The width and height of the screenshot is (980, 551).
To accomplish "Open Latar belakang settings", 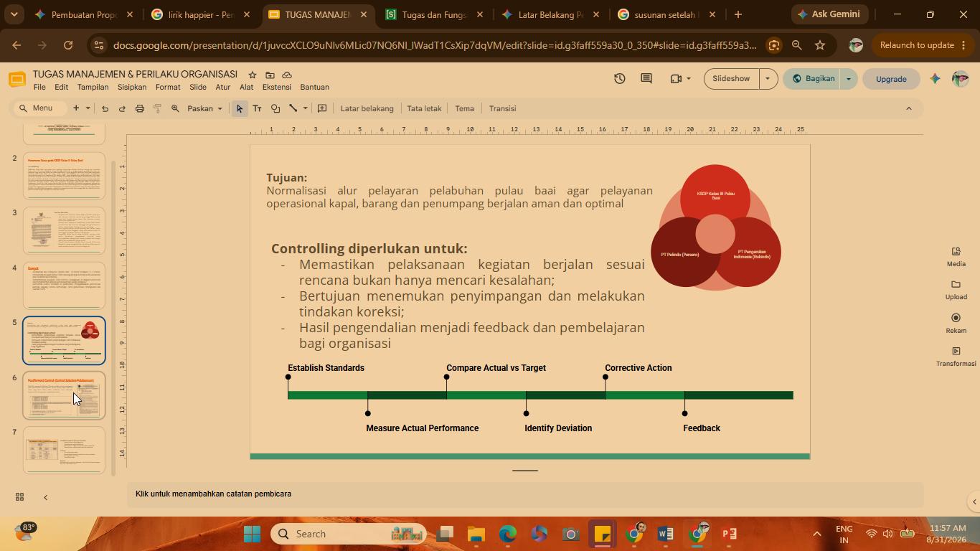I will point(367,108).
